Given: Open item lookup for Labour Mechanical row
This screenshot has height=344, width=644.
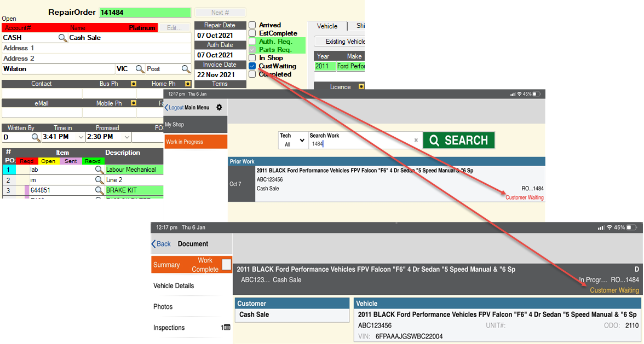Looking at the screenshot, I should 99,170.
